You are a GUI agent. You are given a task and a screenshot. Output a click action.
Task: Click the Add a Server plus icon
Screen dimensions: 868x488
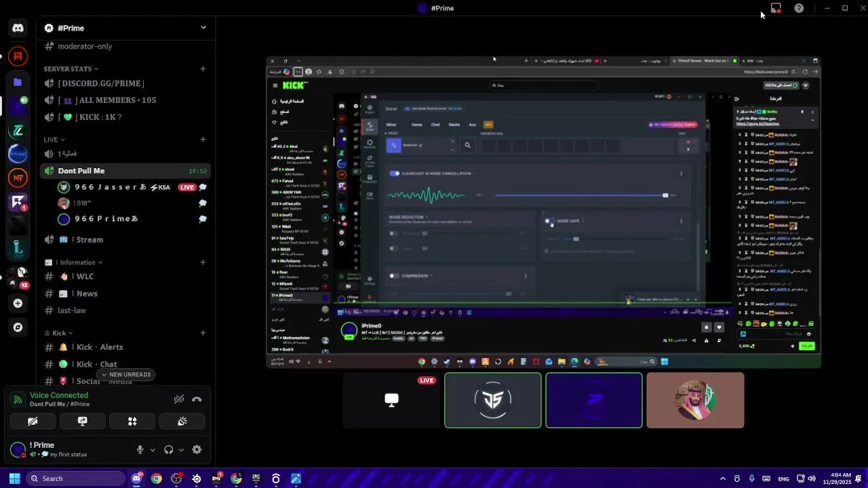coord(18,303)
